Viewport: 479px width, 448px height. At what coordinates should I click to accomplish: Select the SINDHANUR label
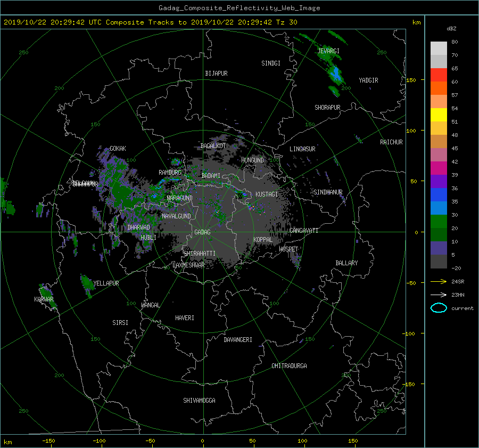[328, 192]
